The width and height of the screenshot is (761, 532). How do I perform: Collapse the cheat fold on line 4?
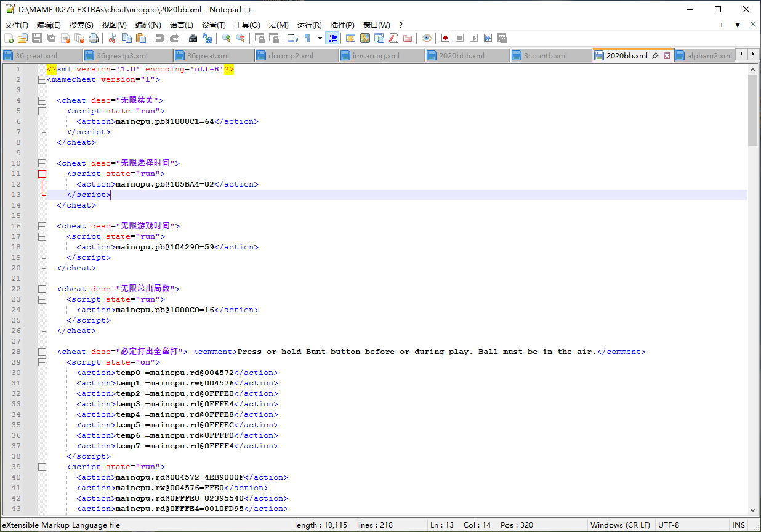tap(41, 100)
